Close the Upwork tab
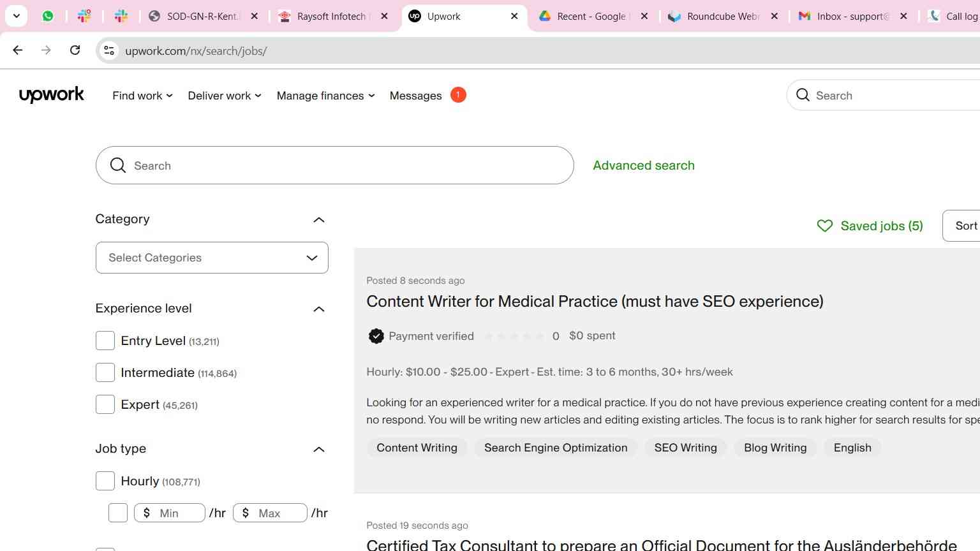The width and height of the screenshot is (980, 551). [514, 17]
